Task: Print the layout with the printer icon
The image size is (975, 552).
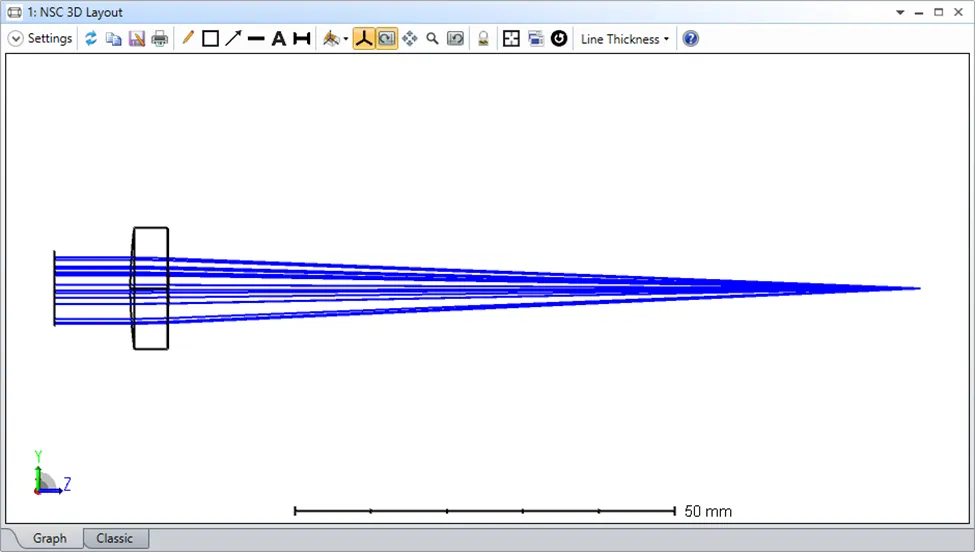Action: click(x=159, y=39)
